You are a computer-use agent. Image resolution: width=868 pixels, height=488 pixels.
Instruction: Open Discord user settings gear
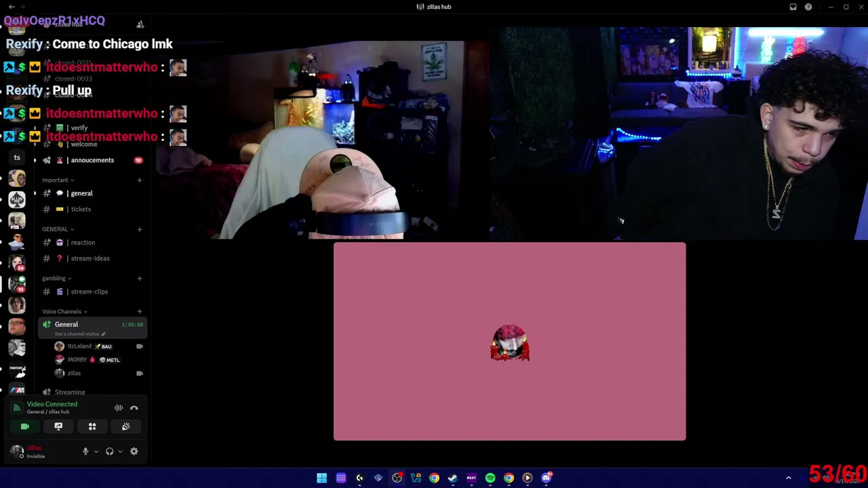tap(134, 451)
